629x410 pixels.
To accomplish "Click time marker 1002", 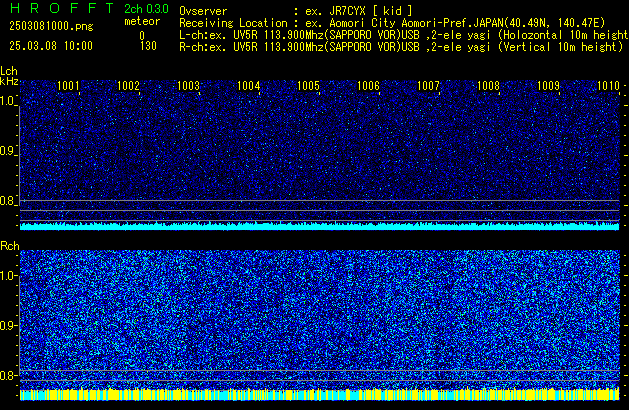I will pyautogui.click(x=128, y=85).
